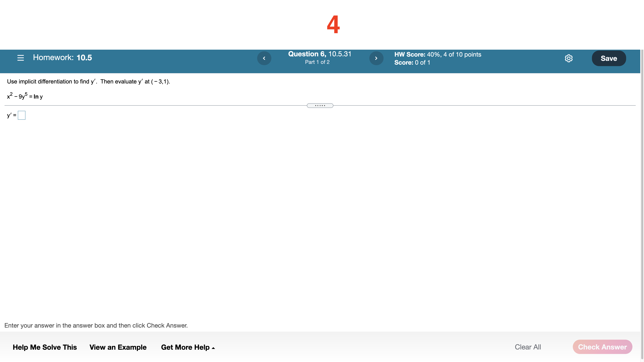Open Help Me Solve This
644x362 pixels.
click(x=45, y=347)
